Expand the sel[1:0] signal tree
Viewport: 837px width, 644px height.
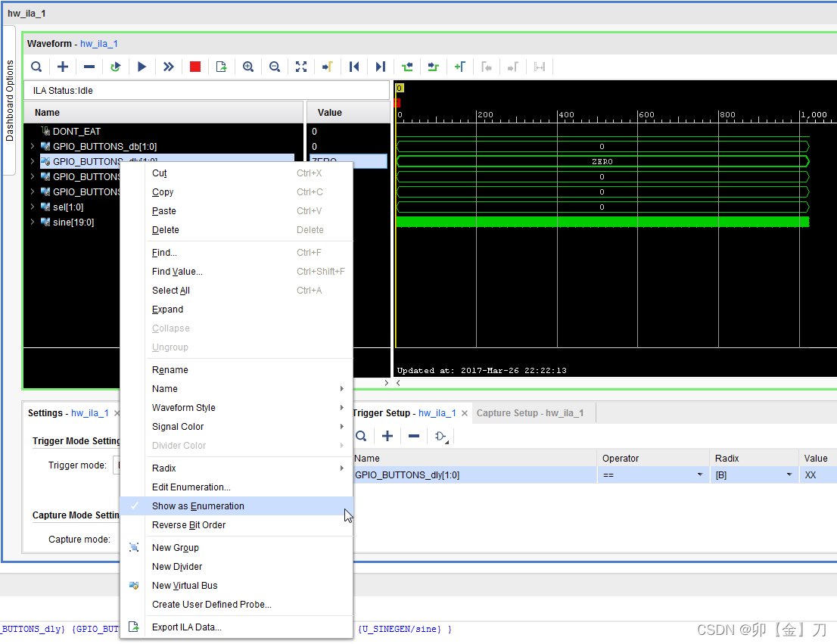coord(33,207)
